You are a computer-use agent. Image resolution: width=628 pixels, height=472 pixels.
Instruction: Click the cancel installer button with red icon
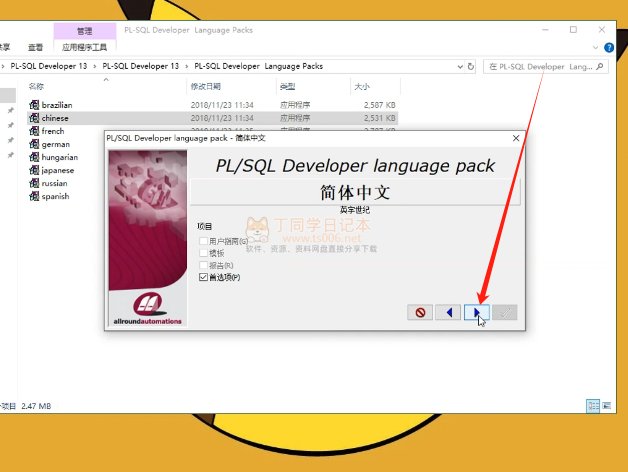click(x=420, y=312)
